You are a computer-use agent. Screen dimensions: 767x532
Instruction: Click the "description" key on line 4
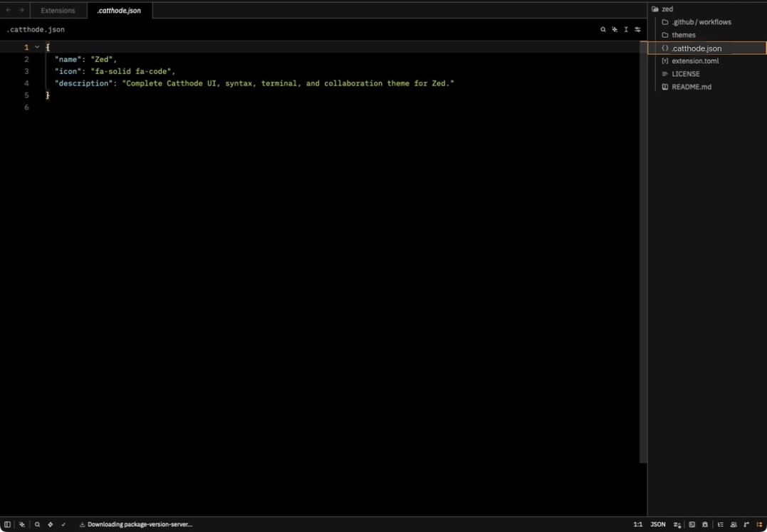point(83,83)
